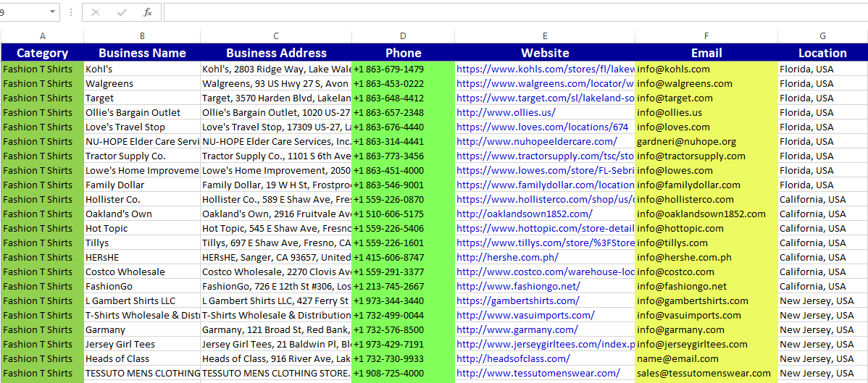Select column F header

(706, 36)
